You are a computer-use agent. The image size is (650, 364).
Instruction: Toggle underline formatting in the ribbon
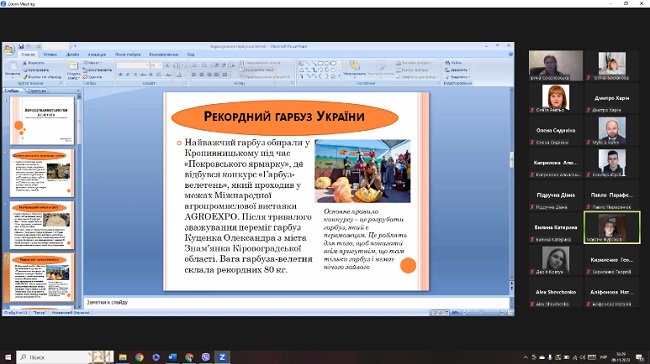point(135,75)
